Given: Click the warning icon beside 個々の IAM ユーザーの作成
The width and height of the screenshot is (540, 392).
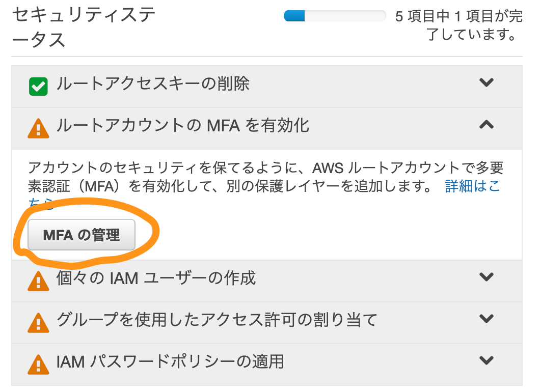Looking at the screenshot, I should click(x=38, y=281).
